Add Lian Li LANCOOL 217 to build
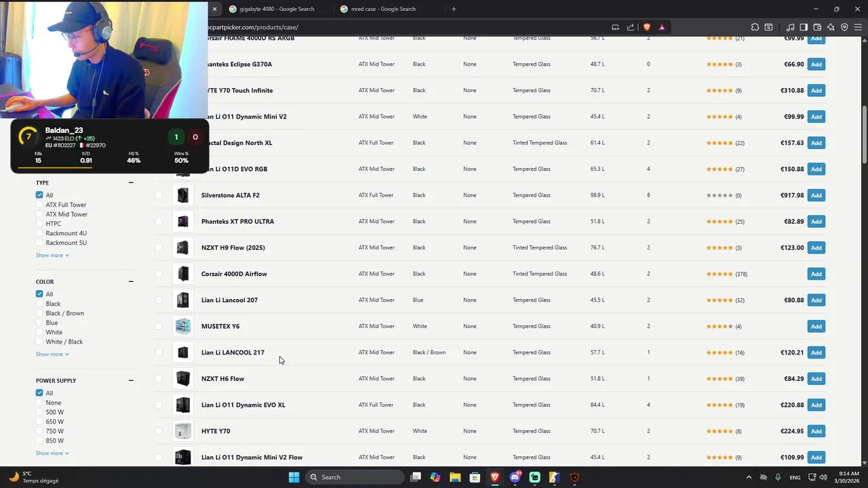Viewport: 868px width, 488px height. 816,352
